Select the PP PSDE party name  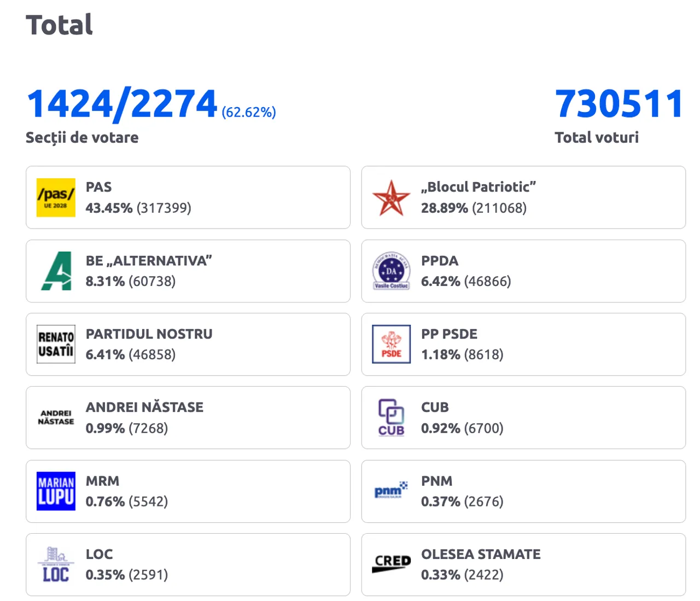click(449, 334)
